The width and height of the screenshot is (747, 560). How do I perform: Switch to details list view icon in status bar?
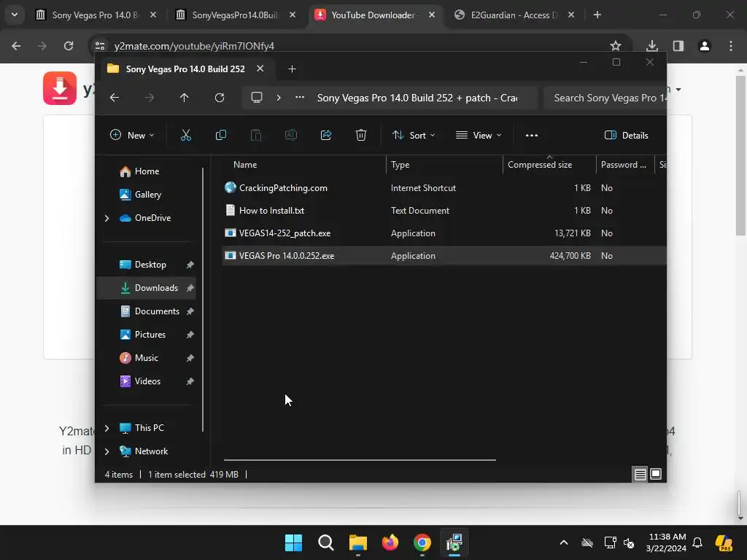tap(640, 474)
